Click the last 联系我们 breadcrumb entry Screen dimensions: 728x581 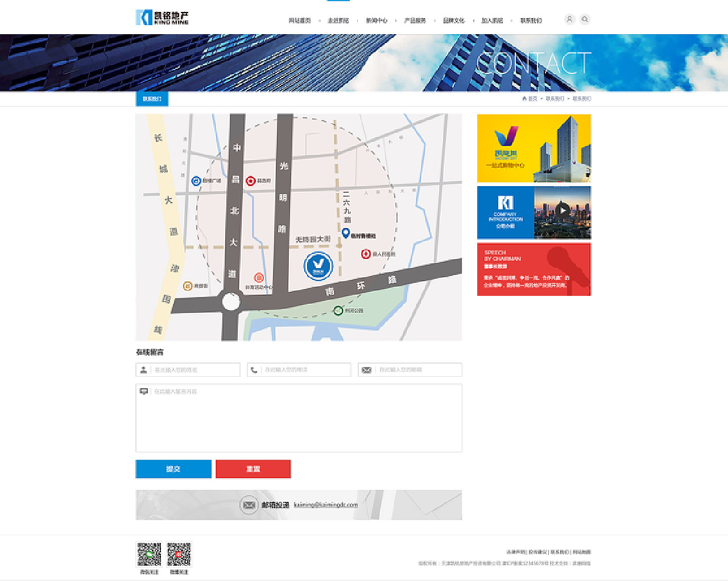[582, 99]
